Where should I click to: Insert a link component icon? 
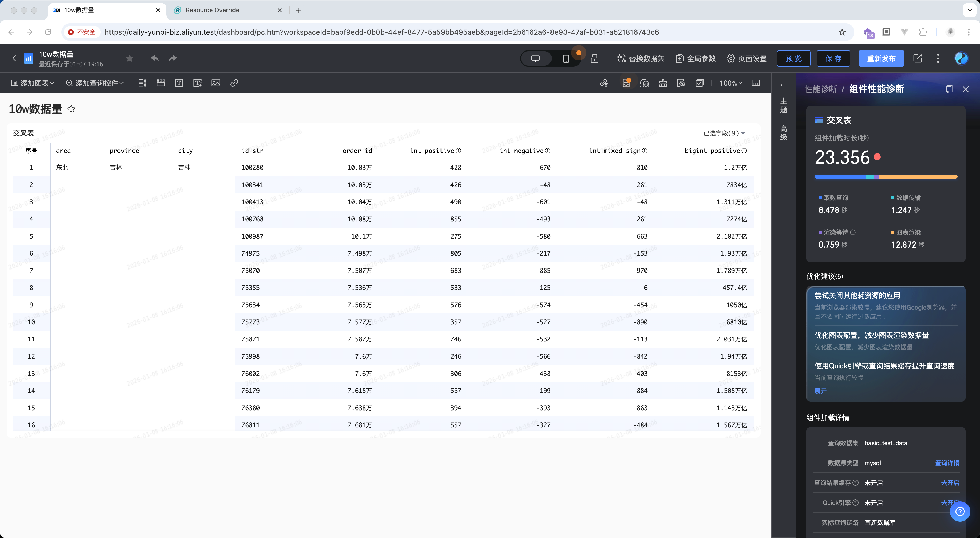click(x=234, y=83)
